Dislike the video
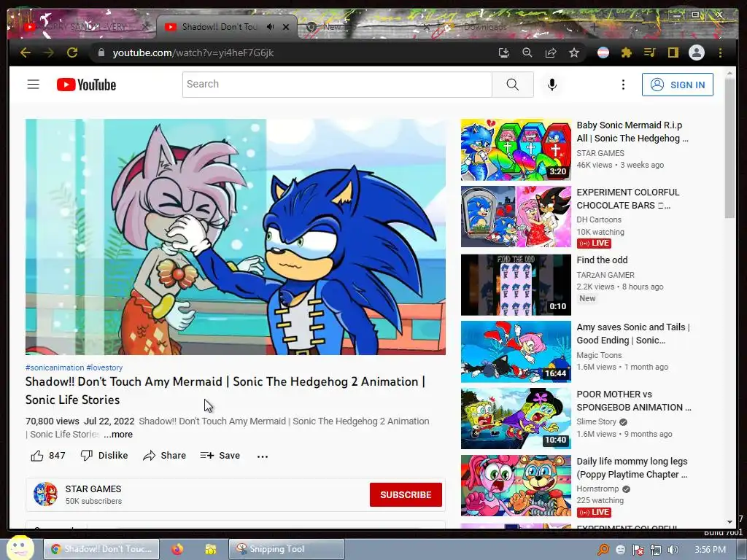747x560 pixels. pyautogui.click(x=104, y=456)
